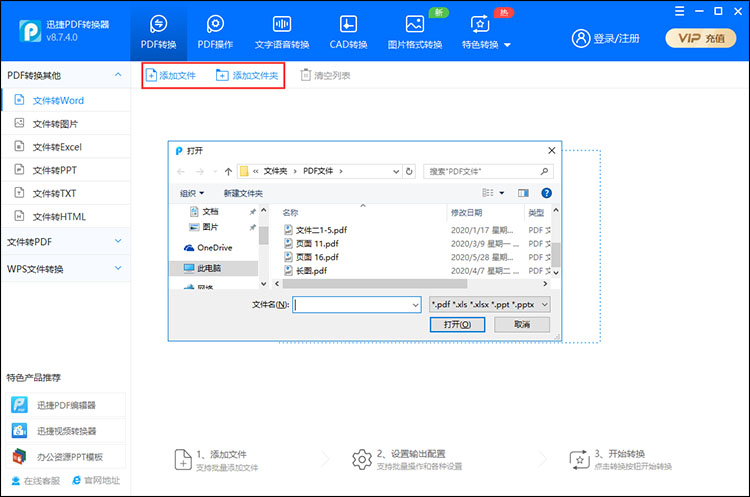Sort by 修改日期 column header
This screenshot has width=750, height=497.
[x=466, y=212]
